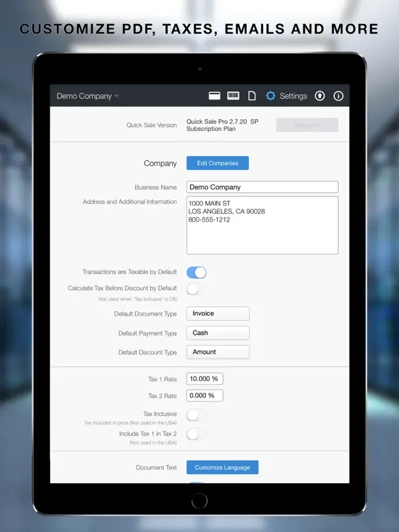Focus the Business Name field
399x532 pixels.
click(262, 187)
